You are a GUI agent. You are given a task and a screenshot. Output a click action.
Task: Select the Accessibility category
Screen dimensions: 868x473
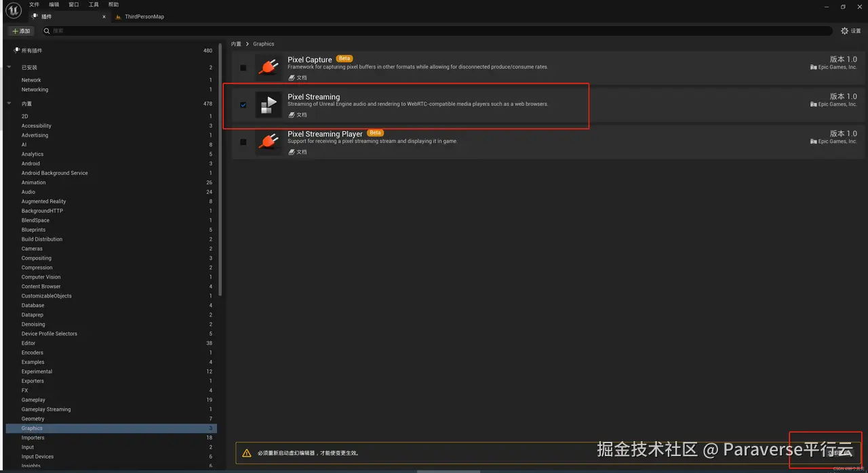112,126
